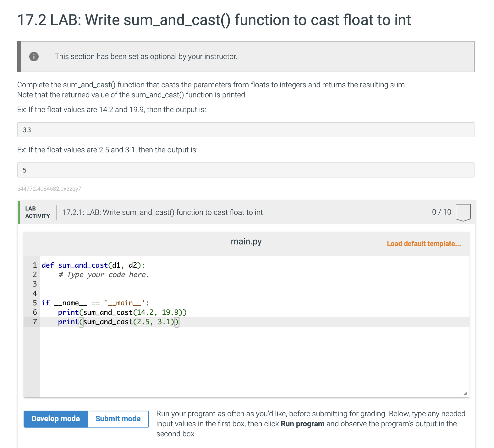The height and width of the screenshot is (448, 494).
Task: Select Develop mode
Action: pyautogui.click(x=55, y=419)
